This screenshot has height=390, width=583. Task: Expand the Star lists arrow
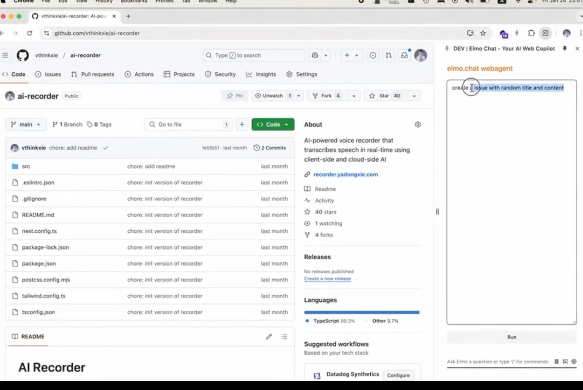click(414, 96)
